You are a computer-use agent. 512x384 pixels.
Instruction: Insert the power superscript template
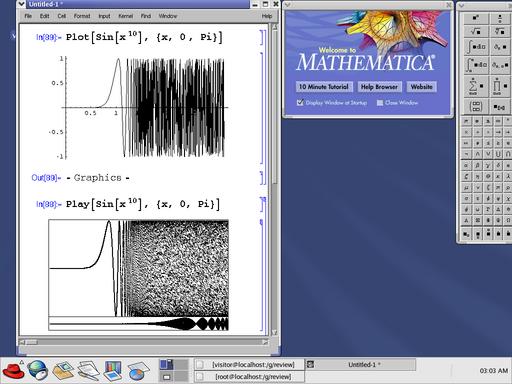(x=476, y=18)
